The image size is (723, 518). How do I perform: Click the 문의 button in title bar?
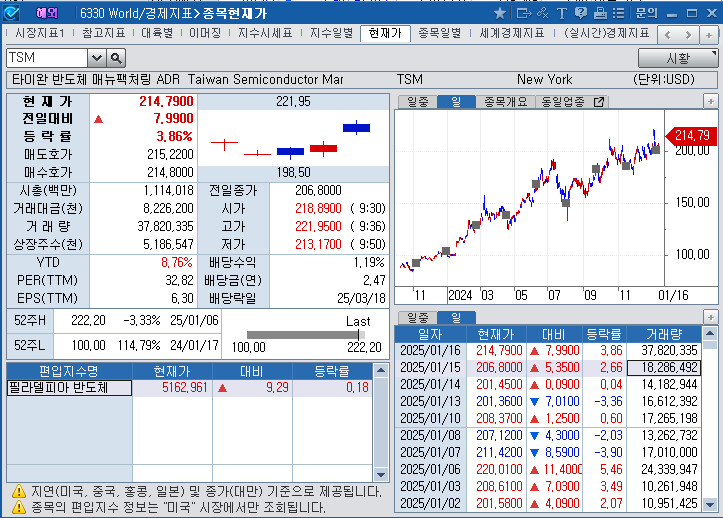[646, 13]
